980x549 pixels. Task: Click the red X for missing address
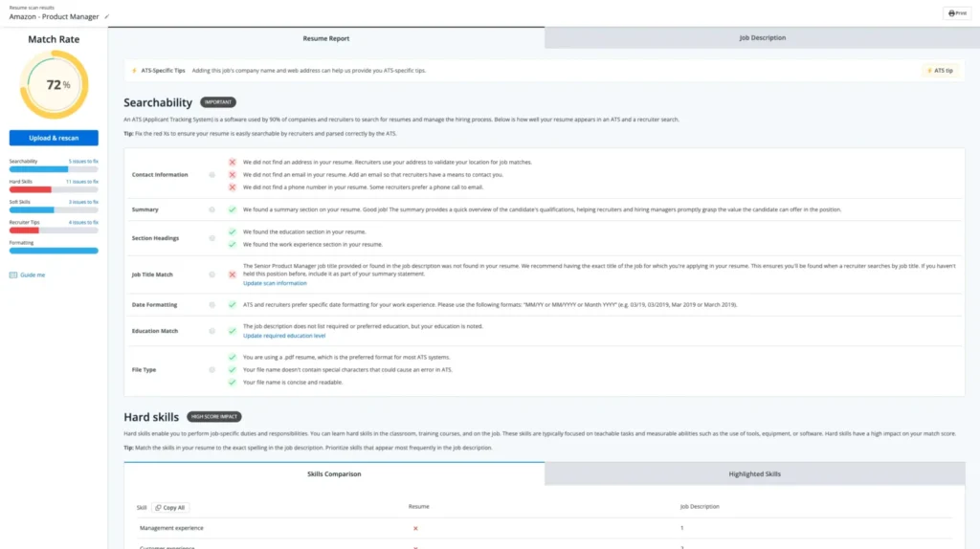click(232, 163)
